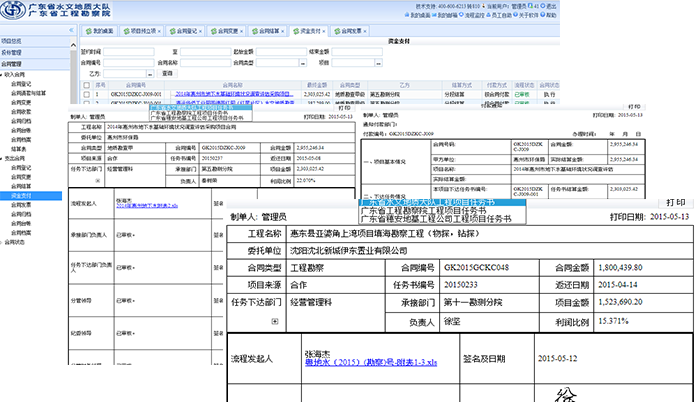Sort the table by 合同编号 column header
Image resolution: width=698 pixels, height=402 pixels.
pyautogui.click(x=135, y=85)
